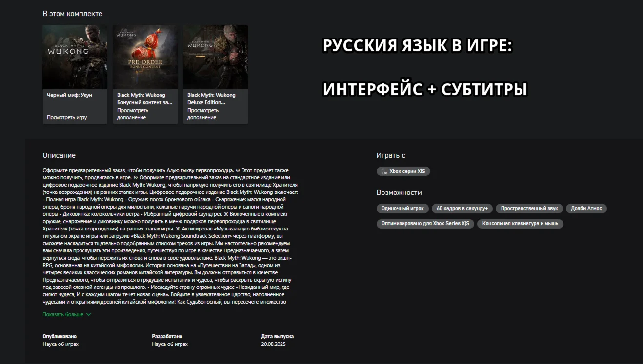
Task: Click Просмотреть дополнение under Deluxe Edition
Action: coord(202,114)
